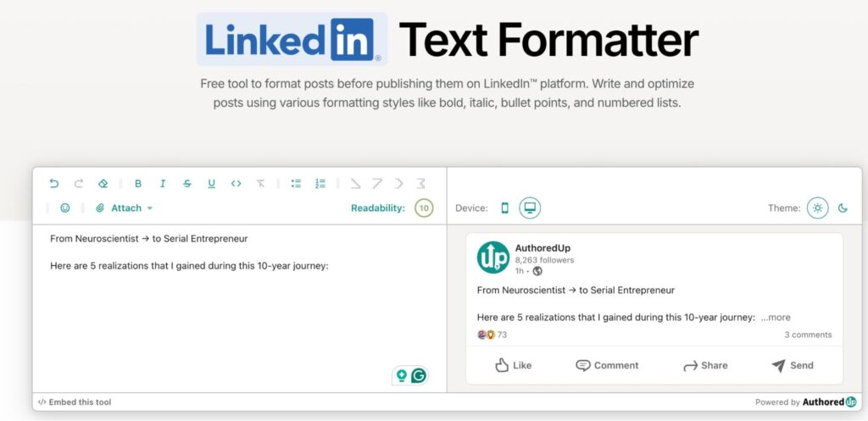Select the second greyed-out arrow style icon
The width and height of the screenshot is (868, 421).
pos(377,183)
